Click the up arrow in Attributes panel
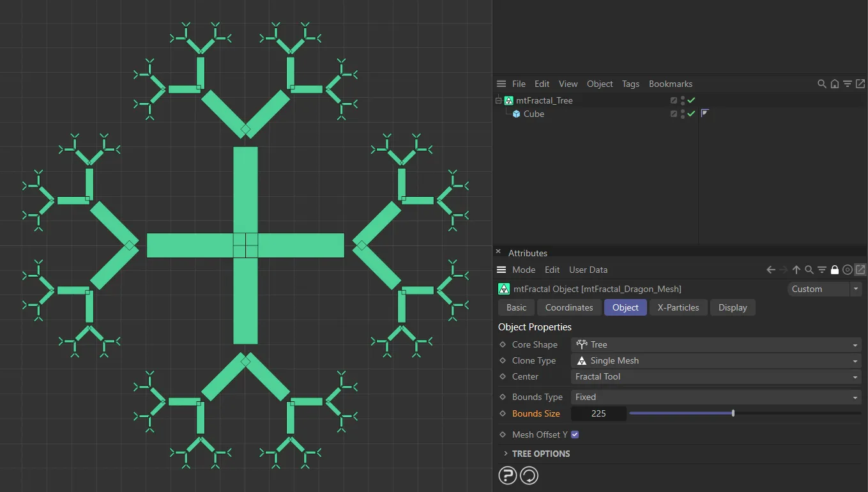The width and height of the screenshot is (868, 492). coord(796,270)
